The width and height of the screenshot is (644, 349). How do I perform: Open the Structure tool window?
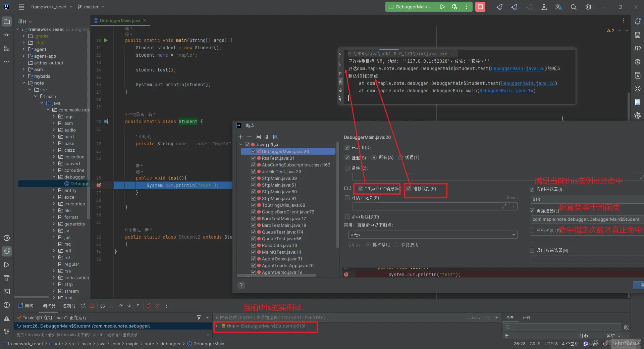click(7, 48)
